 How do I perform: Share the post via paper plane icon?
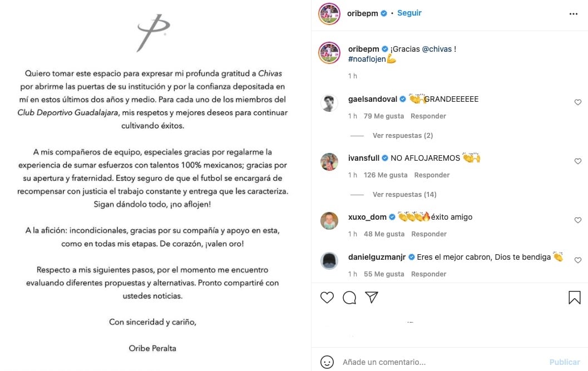click(x=372, y=298)
